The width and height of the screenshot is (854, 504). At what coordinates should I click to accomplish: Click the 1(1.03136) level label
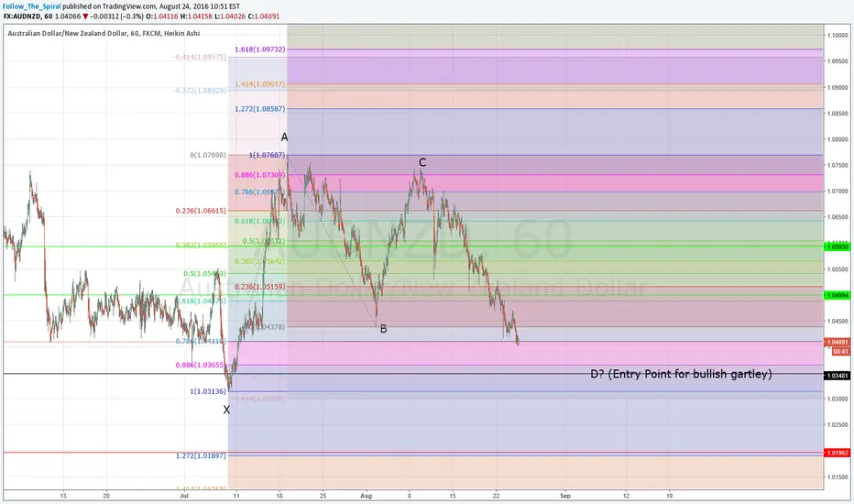(x=208, y=391)
